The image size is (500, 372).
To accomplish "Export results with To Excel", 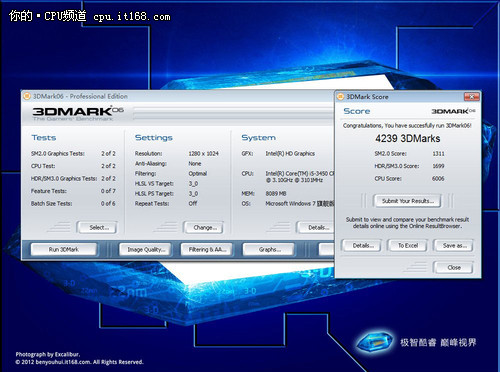I will point(408,246).
